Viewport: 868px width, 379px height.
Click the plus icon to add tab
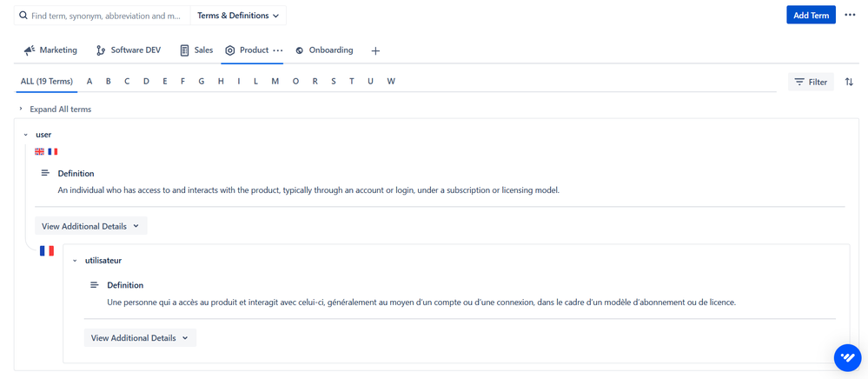point(375,51)
